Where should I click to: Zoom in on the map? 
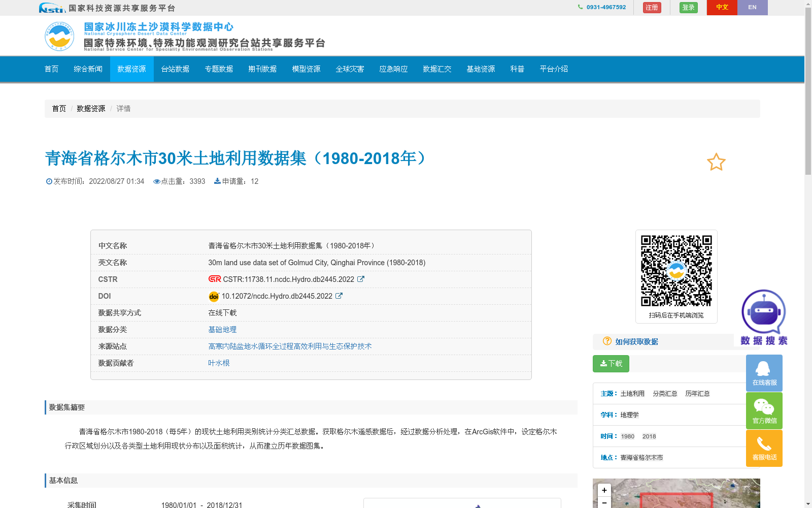click(604, 490)
